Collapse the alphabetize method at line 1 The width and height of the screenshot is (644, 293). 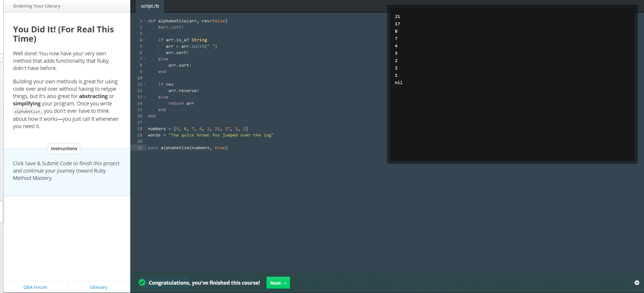tap(144, 21)
